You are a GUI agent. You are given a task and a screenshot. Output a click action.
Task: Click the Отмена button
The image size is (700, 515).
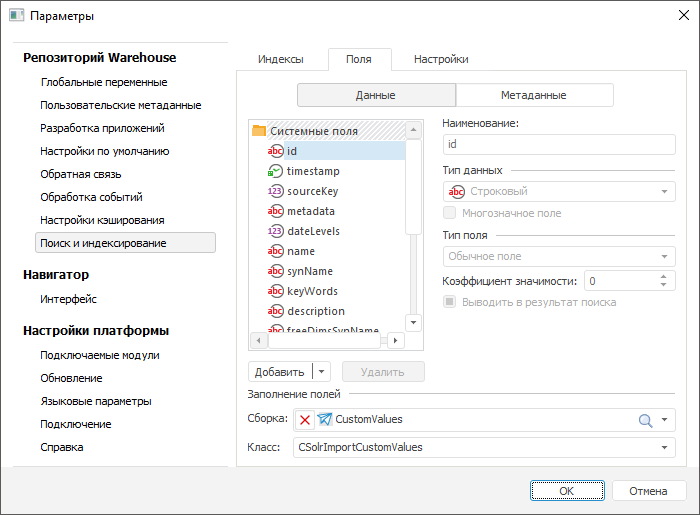tap(648, 491)
